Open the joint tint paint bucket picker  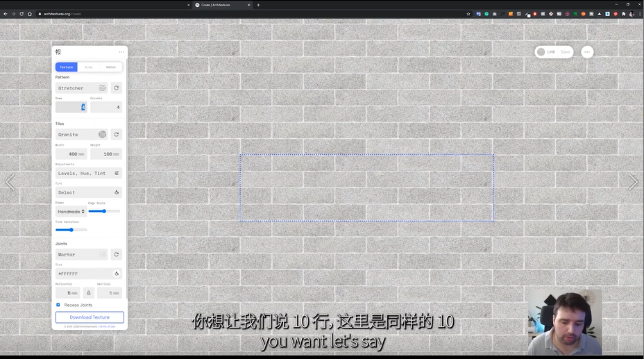click(x=117, y=274)
